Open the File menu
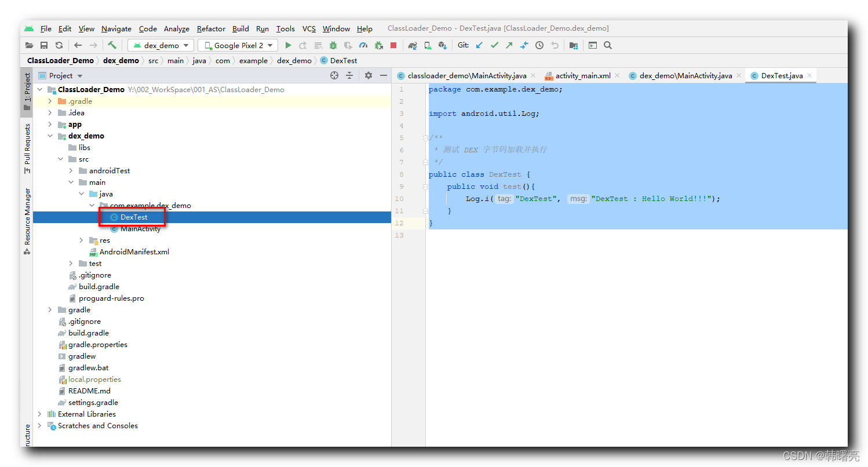Viewport: 868px width, 467px height. [x=46, y=28]
